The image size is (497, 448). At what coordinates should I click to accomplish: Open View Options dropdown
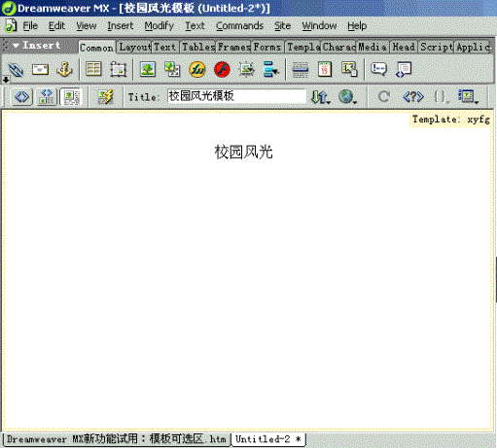coord(468,97)
